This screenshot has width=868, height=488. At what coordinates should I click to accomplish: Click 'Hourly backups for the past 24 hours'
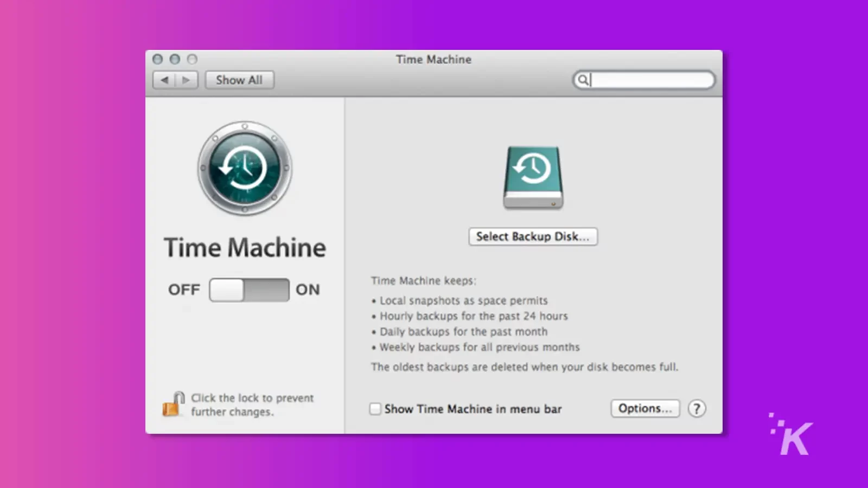pos(474,316)
